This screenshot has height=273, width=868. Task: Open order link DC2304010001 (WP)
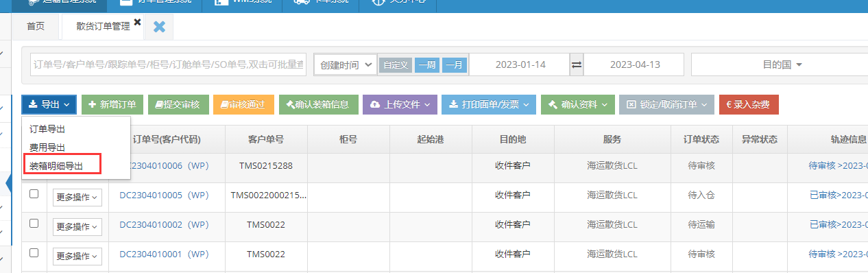pyautogui.click(x=164, y=254)
